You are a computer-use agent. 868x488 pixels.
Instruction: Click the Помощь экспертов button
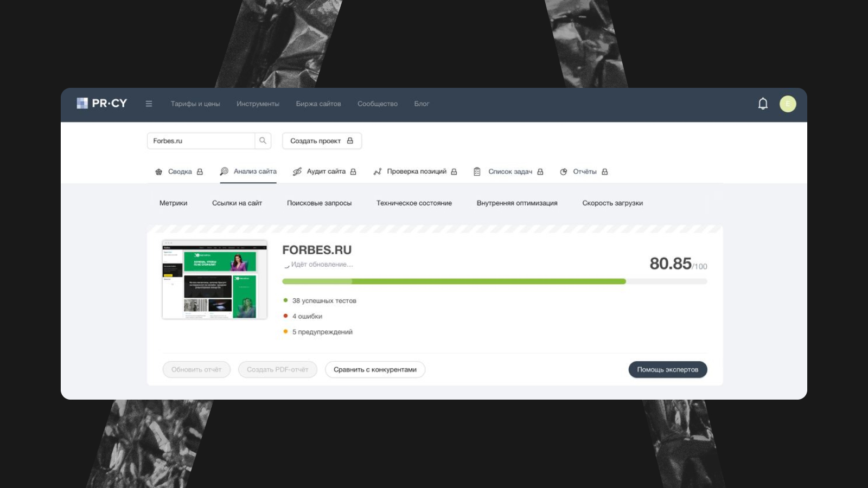(x=668, y=370)
